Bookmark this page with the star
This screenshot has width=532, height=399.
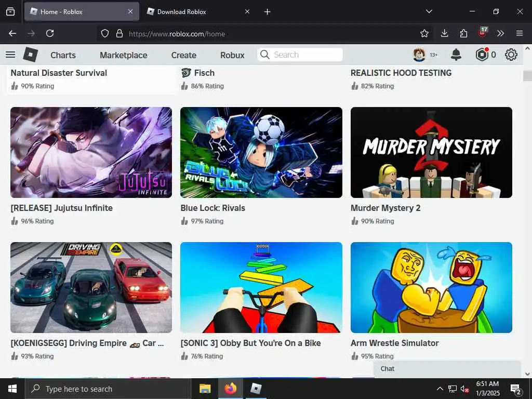tap(424, 33)
